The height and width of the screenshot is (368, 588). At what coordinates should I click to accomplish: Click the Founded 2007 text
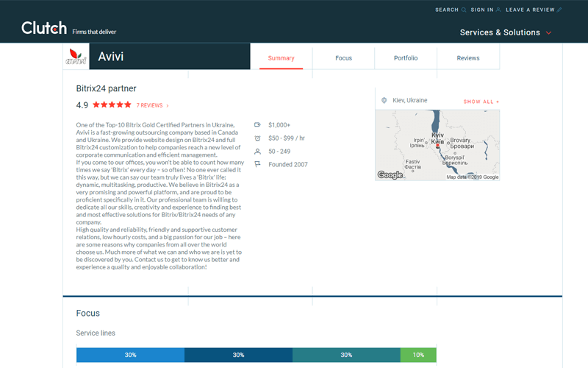(x=288, y=164)
